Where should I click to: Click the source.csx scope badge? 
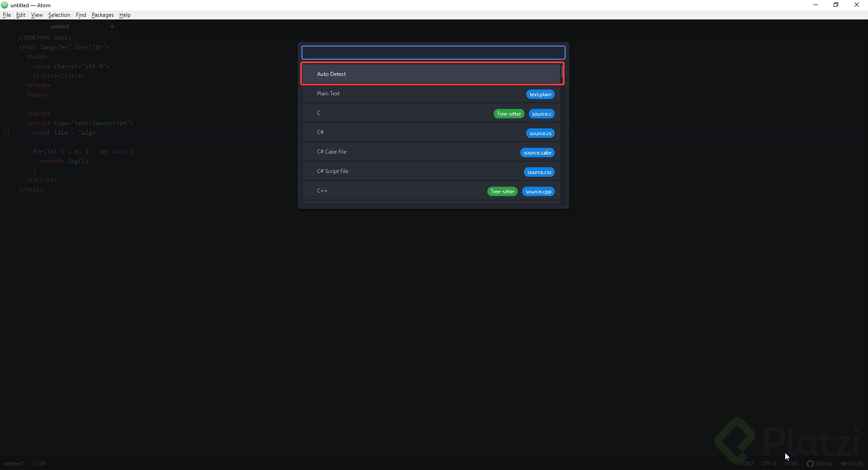pos(539,172)
